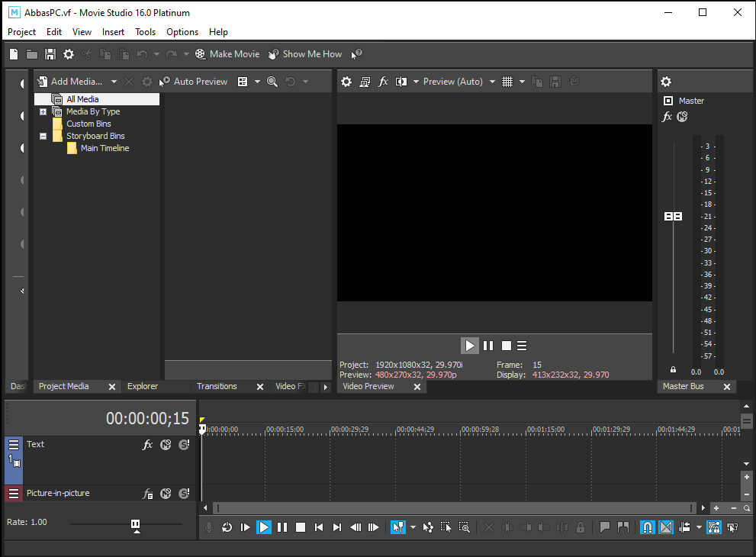Screen dimensions: 756x557
Task: Toggle Loop Playback in the transport bar
Action: (227, 527)
